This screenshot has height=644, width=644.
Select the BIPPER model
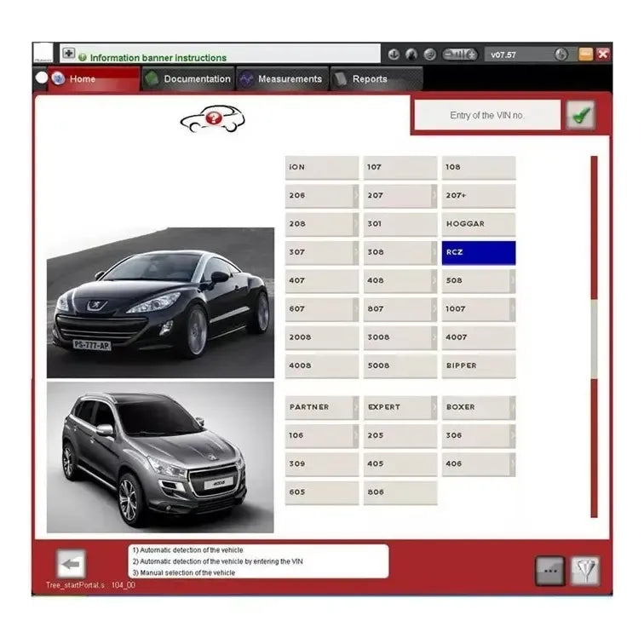click(479, 365)
